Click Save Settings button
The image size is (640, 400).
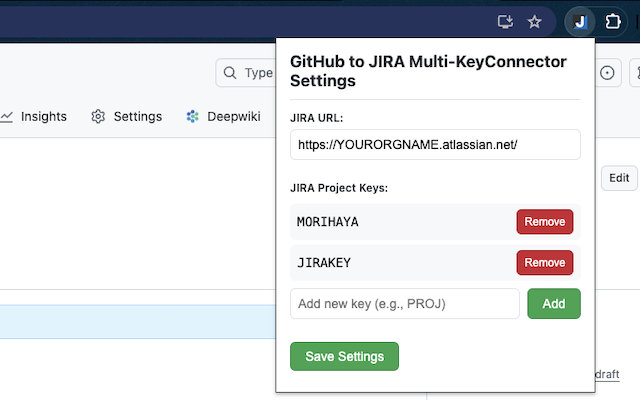344,356
